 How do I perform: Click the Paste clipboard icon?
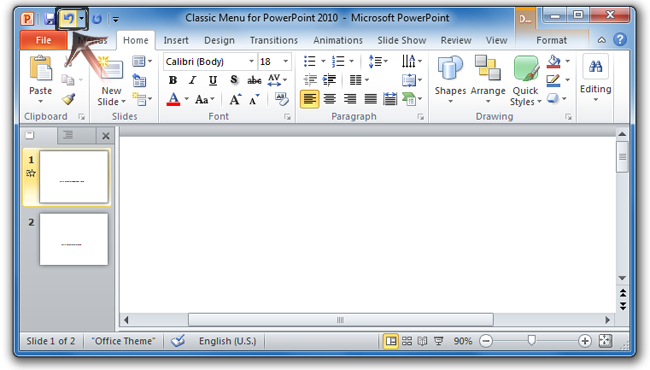(41, 68)
